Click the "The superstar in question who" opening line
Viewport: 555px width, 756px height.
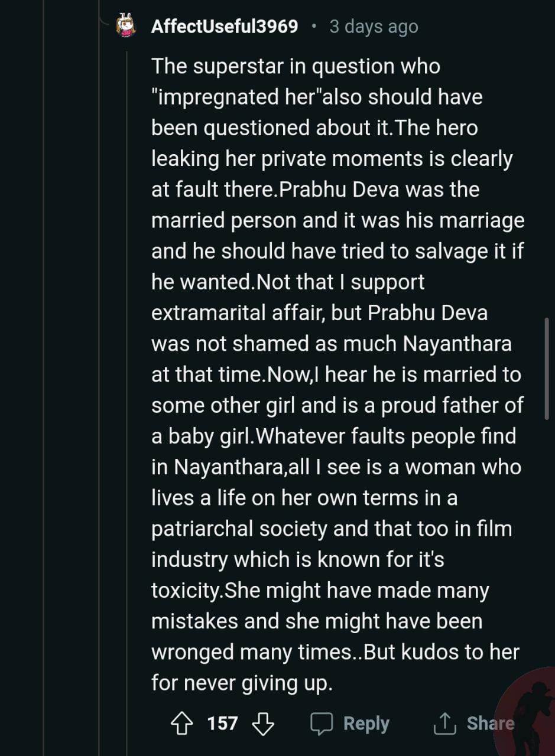296,66
